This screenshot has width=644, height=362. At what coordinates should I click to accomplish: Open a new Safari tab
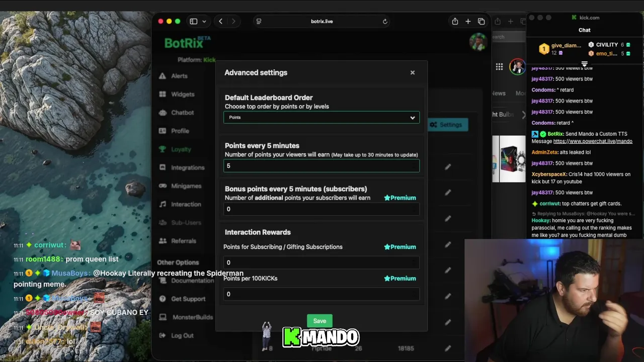click(468, 21)
